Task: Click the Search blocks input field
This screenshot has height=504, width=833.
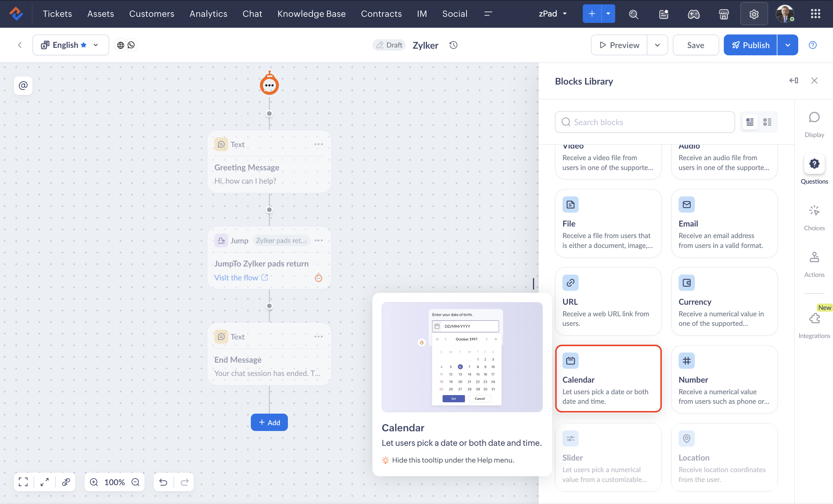Action: point(644,122)
